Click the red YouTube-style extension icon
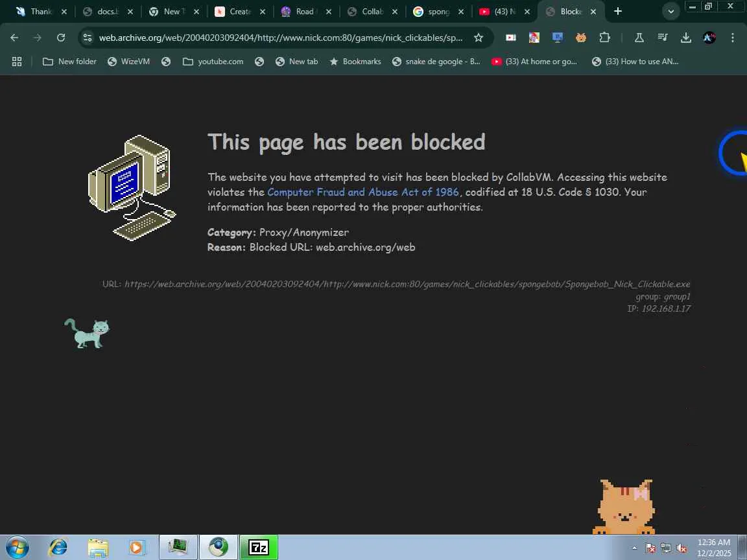The image size is (747, 560). pos(511,38)
